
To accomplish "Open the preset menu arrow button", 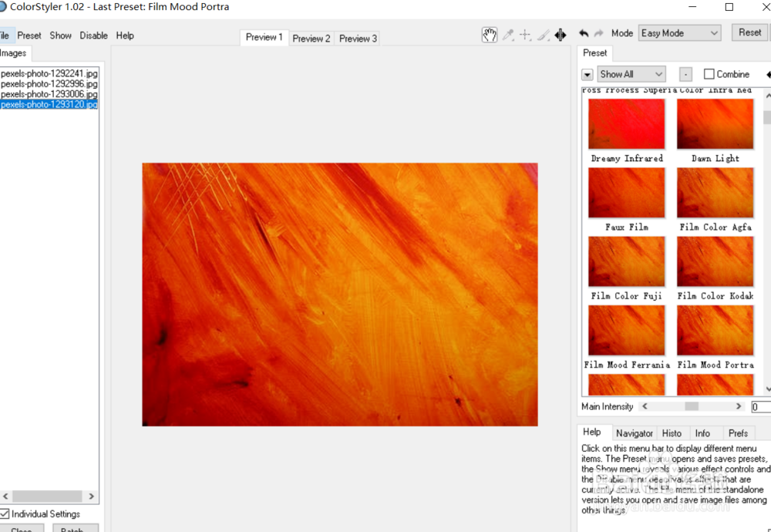I will tap(587, 75).
